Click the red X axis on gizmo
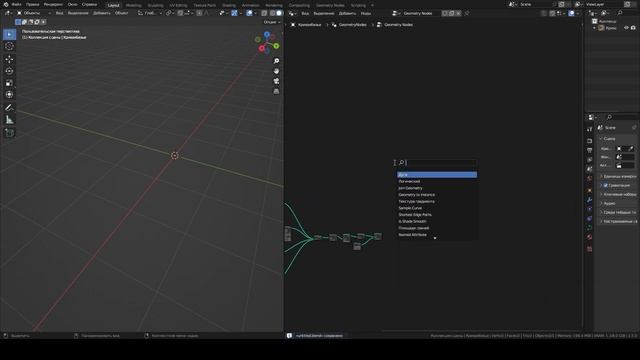Image resolution: width=640 pixels, height=360 pixels. click(x=262, y=49)
